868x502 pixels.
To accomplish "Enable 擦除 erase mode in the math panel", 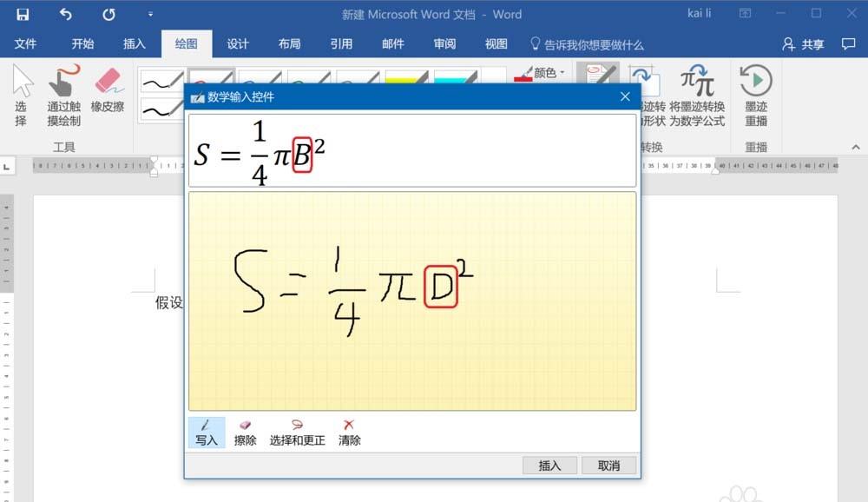I will click(246, 432).
